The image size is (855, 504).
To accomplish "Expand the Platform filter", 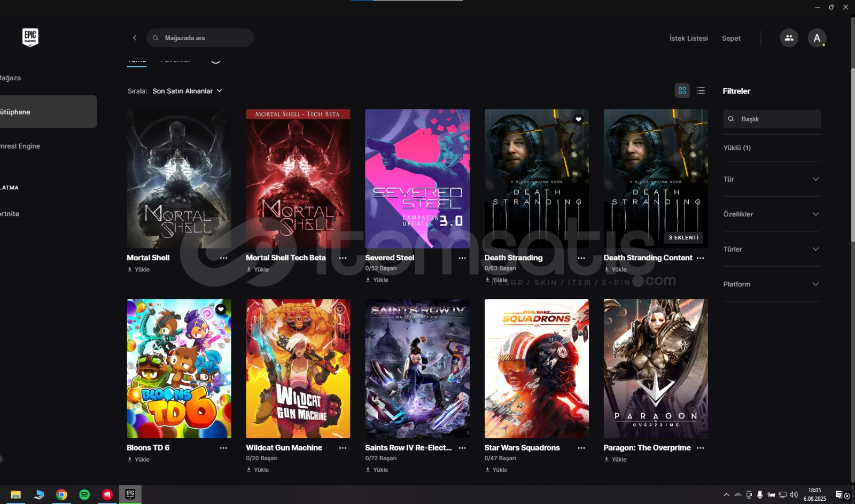I will click(x=772, y=284).
